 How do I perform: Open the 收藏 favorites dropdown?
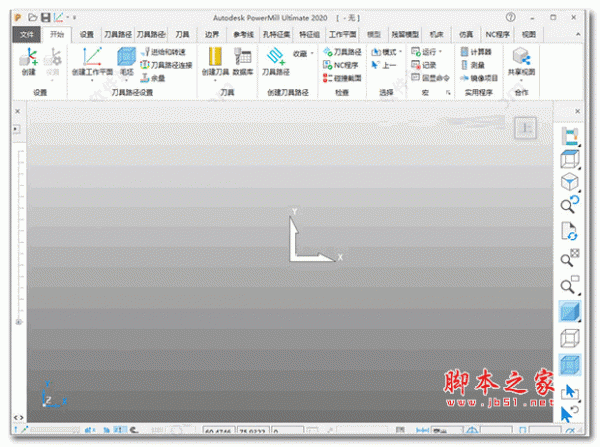click(303, 54)
